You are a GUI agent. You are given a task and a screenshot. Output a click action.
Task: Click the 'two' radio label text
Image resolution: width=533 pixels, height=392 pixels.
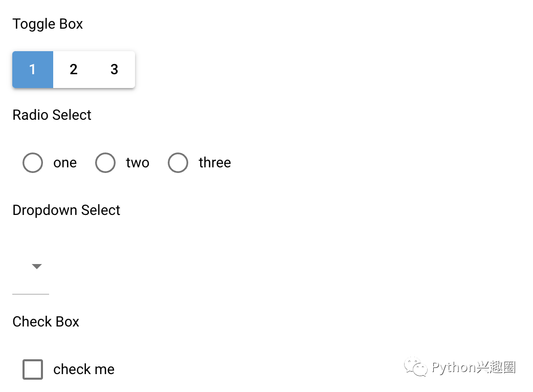click(138, 163)
